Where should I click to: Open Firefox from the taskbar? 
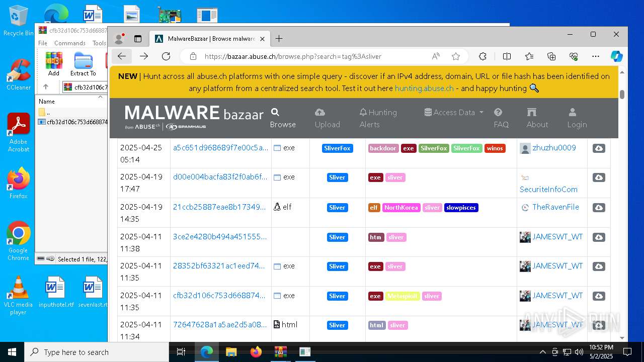[256, 352]
